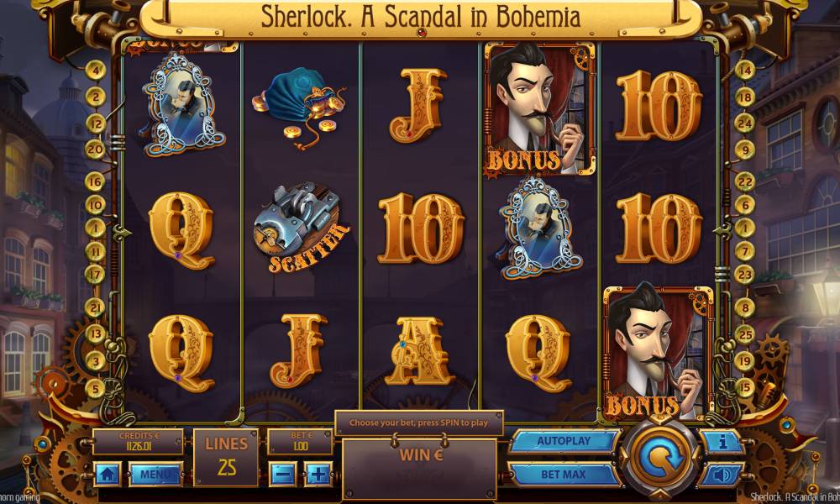Select payline number 14 marker
Screen dimensions: 840x504
[744, 71]
